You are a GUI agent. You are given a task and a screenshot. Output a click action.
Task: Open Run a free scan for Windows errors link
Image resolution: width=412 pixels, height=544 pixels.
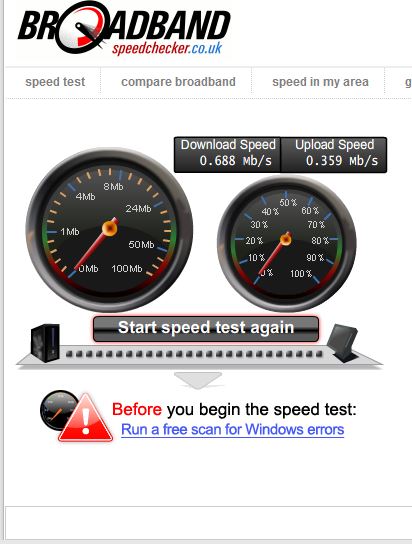(x=232, y=430)
